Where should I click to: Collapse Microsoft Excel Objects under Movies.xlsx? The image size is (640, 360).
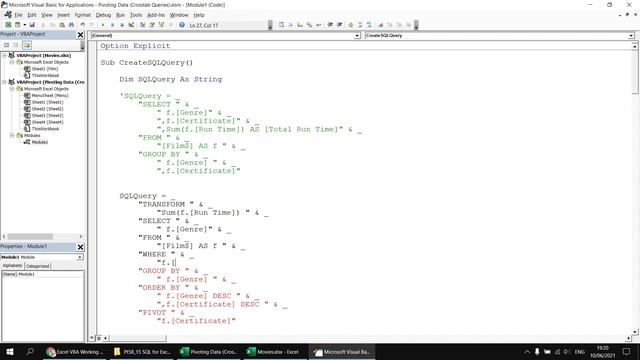(x=12, y=62)
